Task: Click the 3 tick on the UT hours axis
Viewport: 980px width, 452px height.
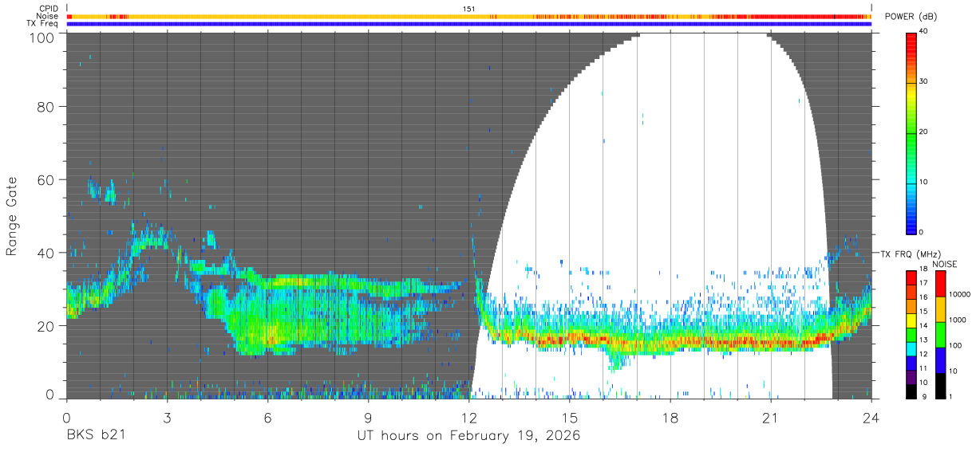Action: click(x=167, y=417)
